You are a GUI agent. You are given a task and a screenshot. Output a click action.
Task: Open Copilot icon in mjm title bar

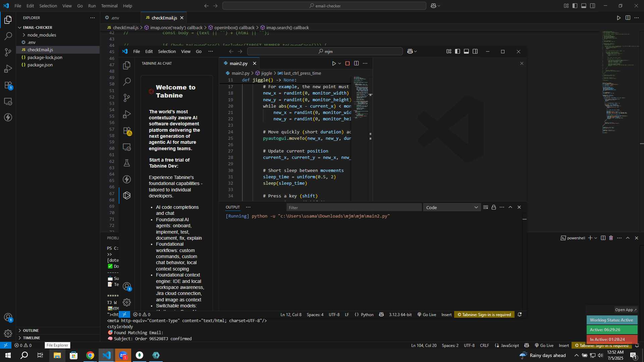pyautogui.click(x=410, y=51)
